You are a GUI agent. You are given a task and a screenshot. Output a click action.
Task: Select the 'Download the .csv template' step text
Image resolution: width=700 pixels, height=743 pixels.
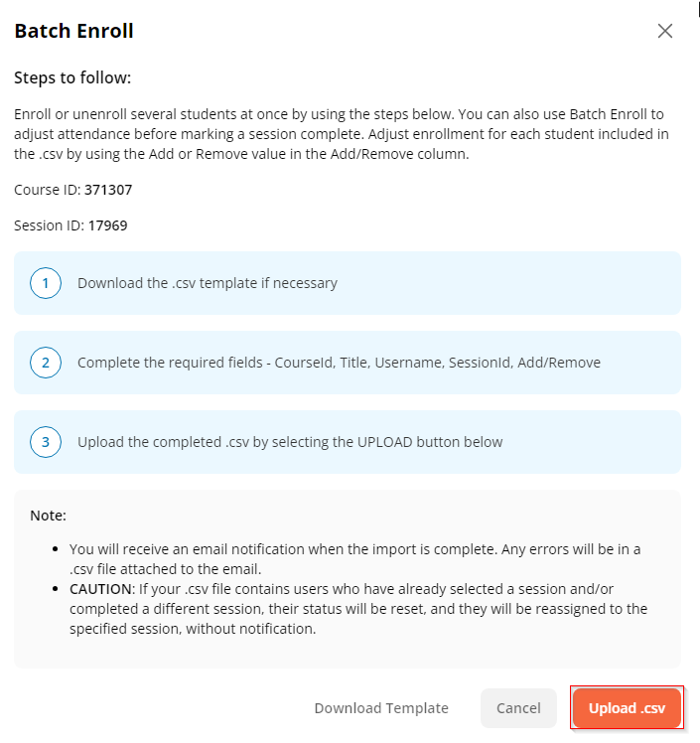208,283
